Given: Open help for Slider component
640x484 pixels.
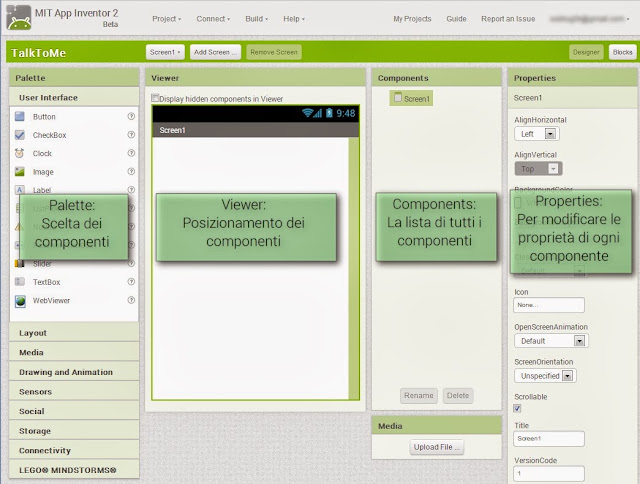Looking at the screenshot, I should [x=131, y=263].
